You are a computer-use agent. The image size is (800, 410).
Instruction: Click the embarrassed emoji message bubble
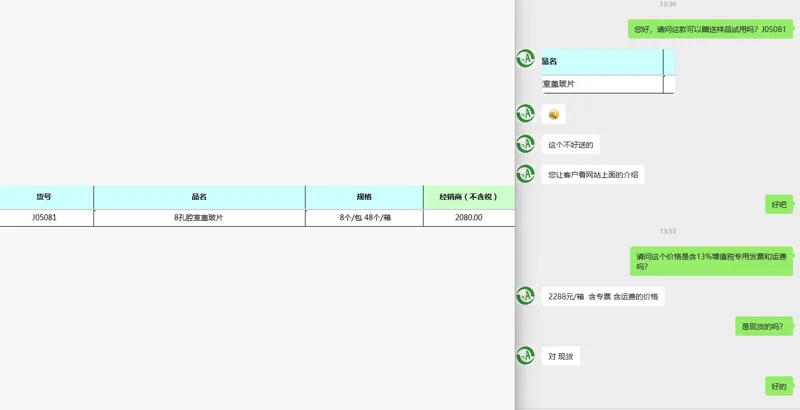554,114
